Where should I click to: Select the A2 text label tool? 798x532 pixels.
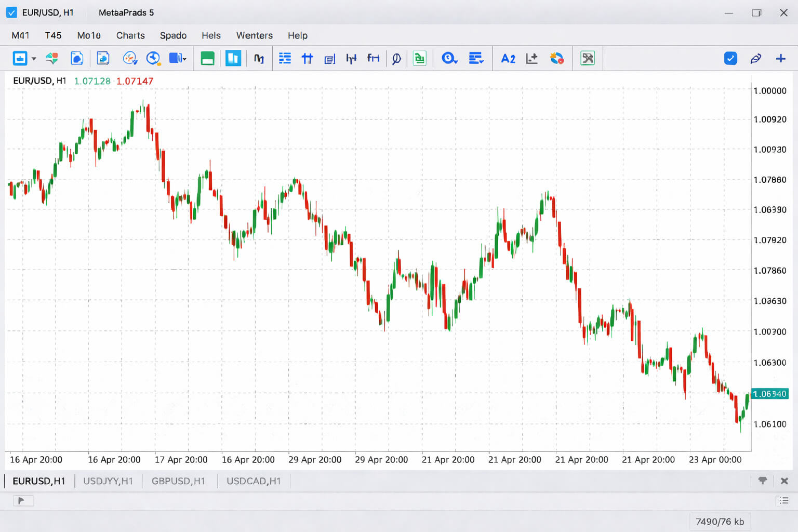(508, 59)
